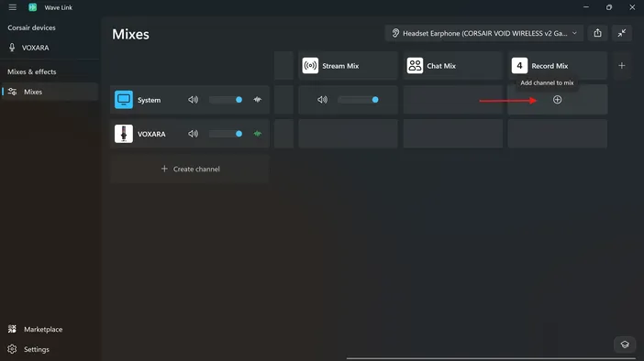Click the VOXARA channel name

pos(151,134)
